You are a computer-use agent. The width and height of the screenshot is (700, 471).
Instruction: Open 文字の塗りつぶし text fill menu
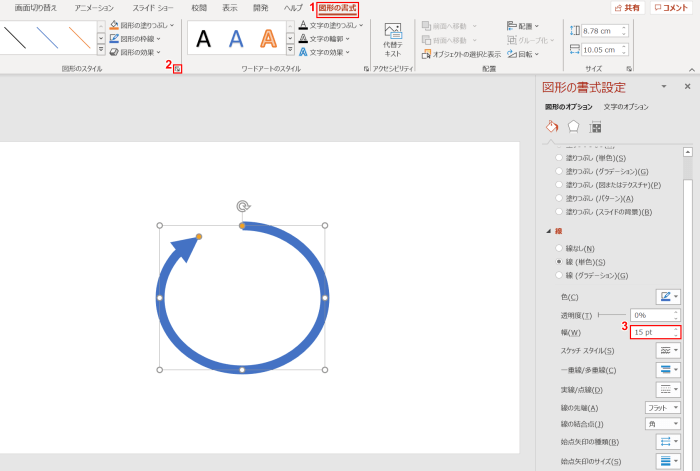click(331, 25)
